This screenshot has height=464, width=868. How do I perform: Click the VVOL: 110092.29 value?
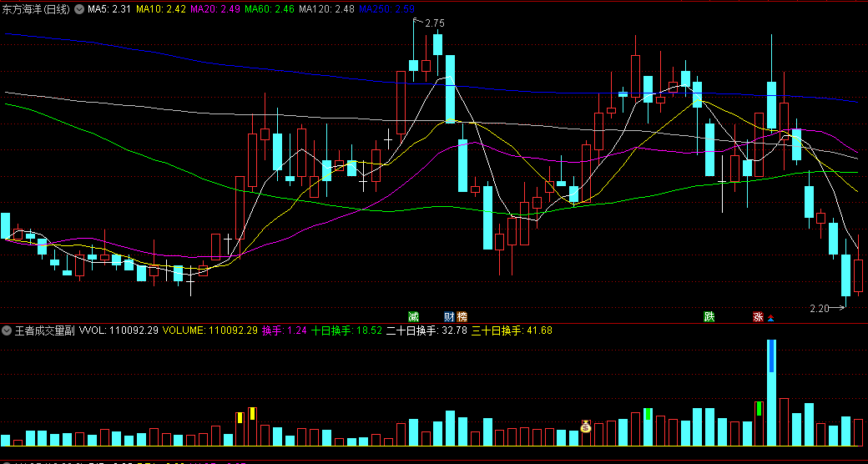tap(119, 330)
